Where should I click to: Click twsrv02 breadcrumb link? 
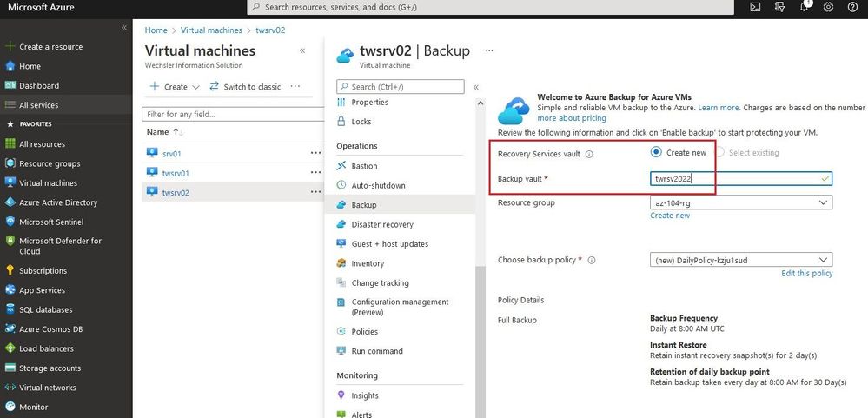point(270,30)
